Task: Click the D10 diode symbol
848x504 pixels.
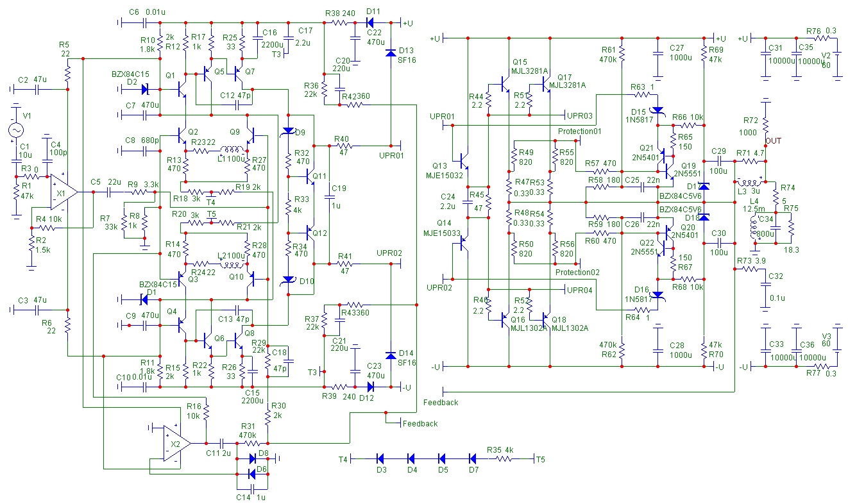Action: pyautogui.click(x=288, y=280)
